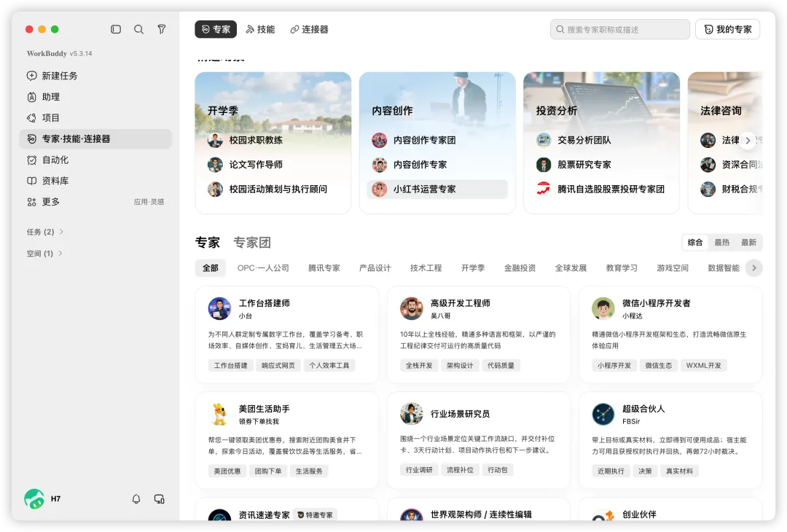Filter by 腾讯专家 category
The image size is (787, 532).
point(324,268)
